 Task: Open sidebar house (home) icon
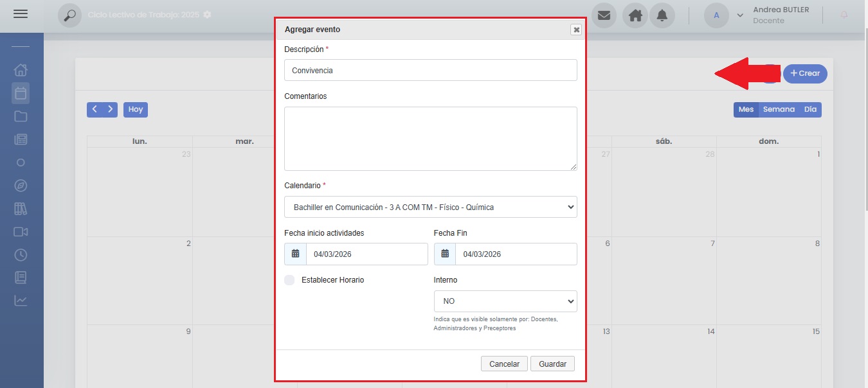[x=21, y=70]
